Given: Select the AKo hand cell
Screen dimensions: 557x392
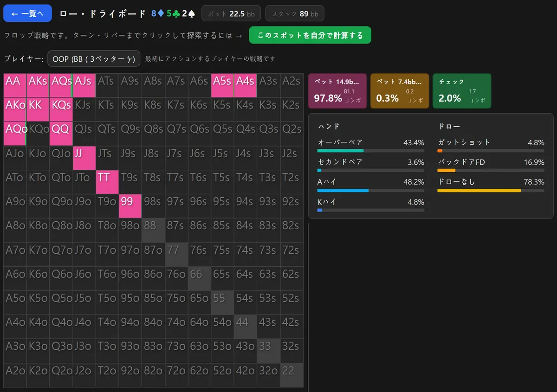Looking at the screenshot, I should pos(15,109).
